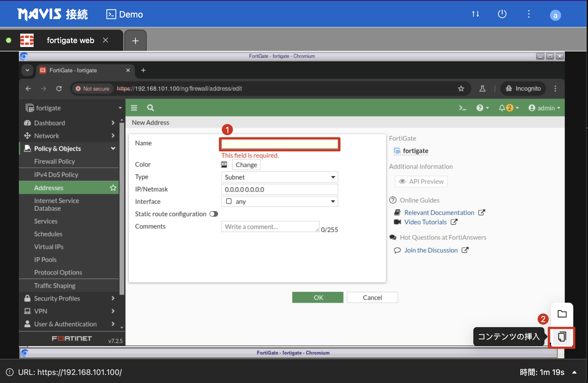Click API Preview eye button
The width and height of the screenshot is (588, 383).
(421, 181)
